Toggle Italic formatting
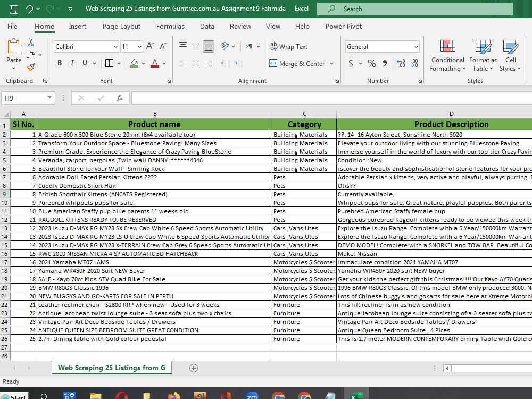Screen dimensions: 532x399 pyautogui.click(x=72, y=63)
